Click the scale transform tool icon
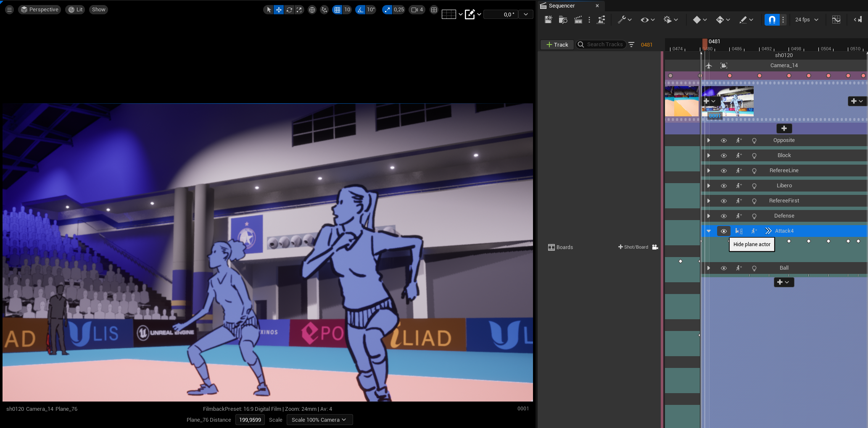868x428 pixels. click(299, 10)
